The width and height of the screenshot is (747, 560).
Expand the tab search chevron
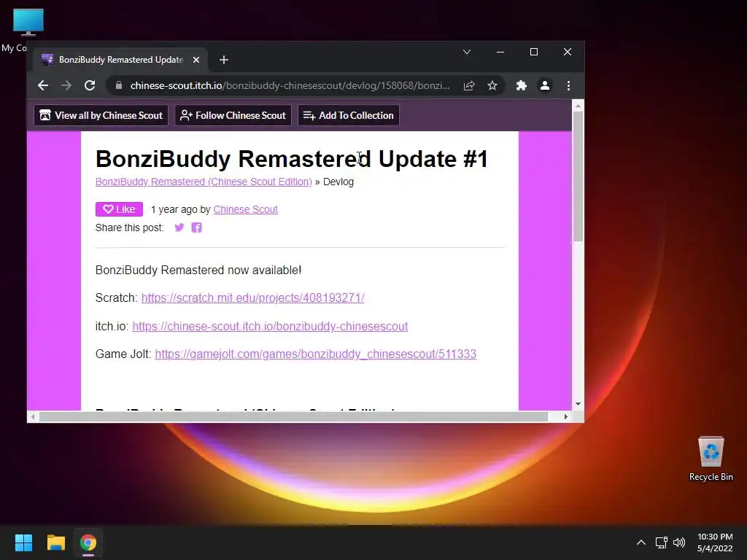pyautogui.click(x=467, y=52)
